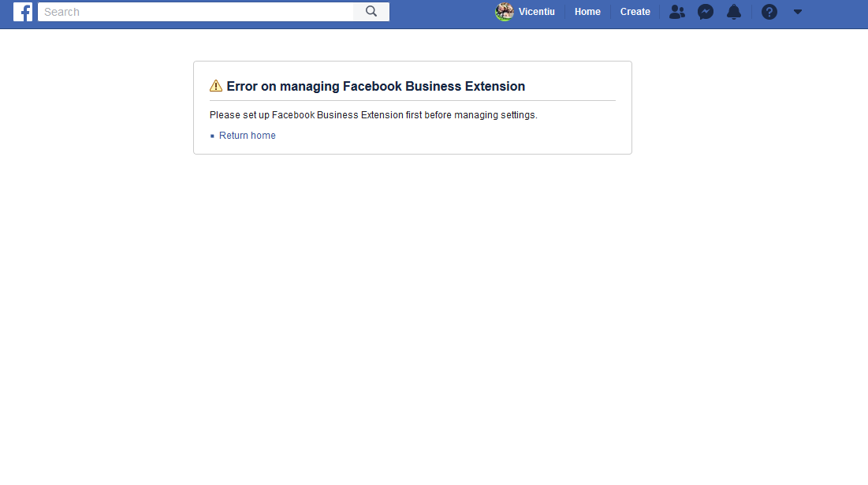868x485 pixels.
Task: Click Vicentiu's profile picture
Action: point(504,12)
